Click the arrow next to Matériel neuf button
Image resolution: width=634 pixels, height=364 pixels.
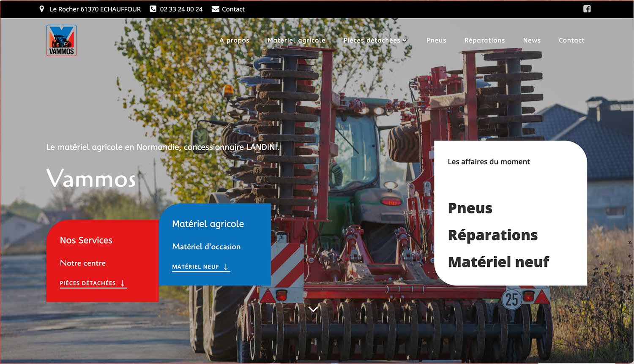click(226, 267)
